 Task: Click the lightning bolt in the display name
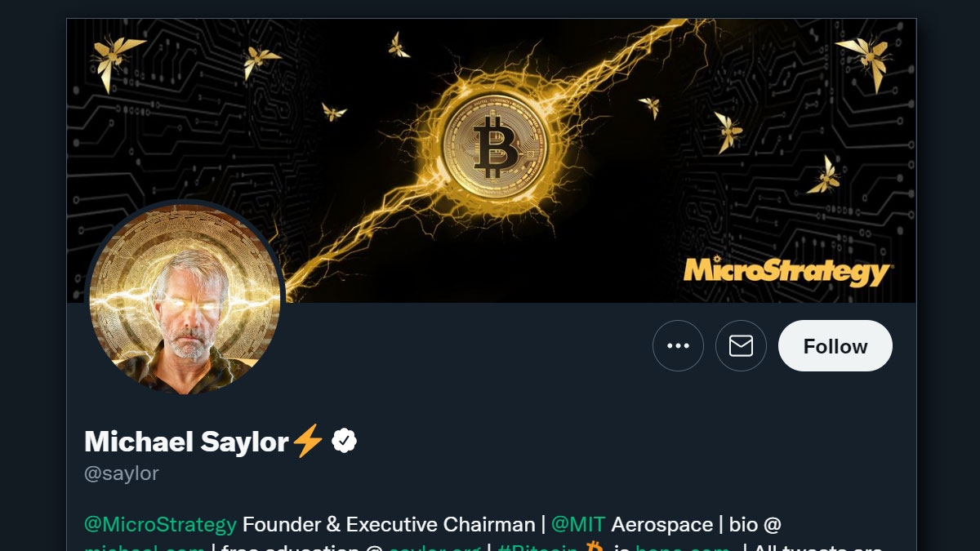307,441
